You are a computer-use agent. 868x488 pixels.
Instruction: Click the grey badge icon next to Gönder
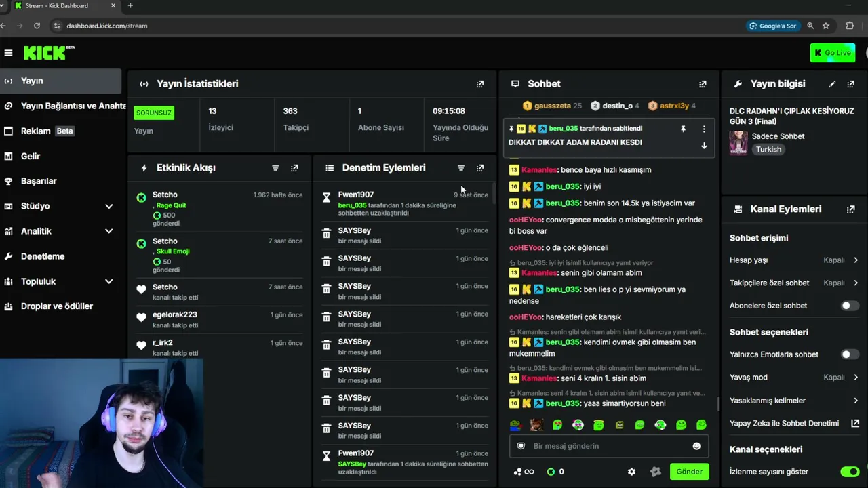click(655, 472)
